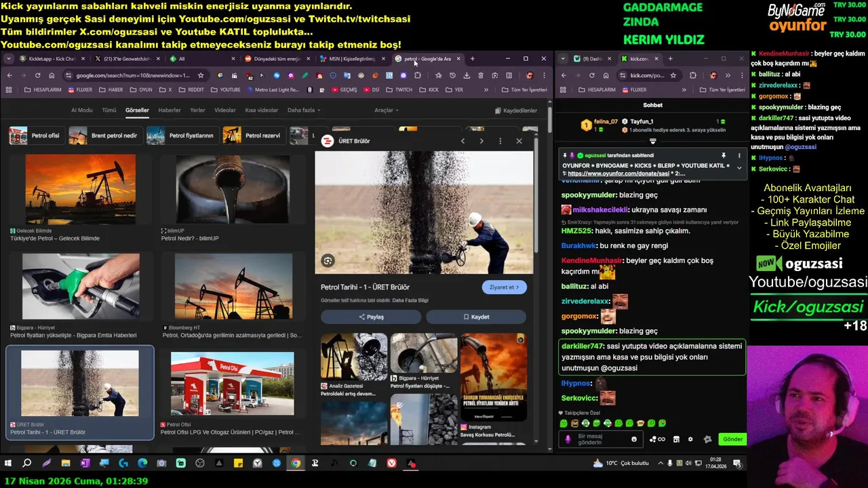Screen dimensions: 868x488
Task: Switch to Haberler search tab
Action: 170,110
